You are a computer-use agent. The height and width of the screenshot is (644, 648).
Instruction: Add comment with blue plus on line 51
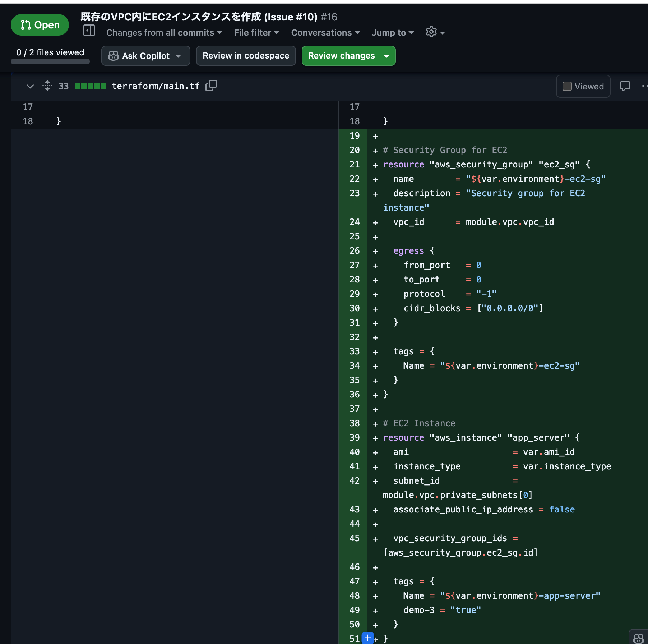pos(367,638)
